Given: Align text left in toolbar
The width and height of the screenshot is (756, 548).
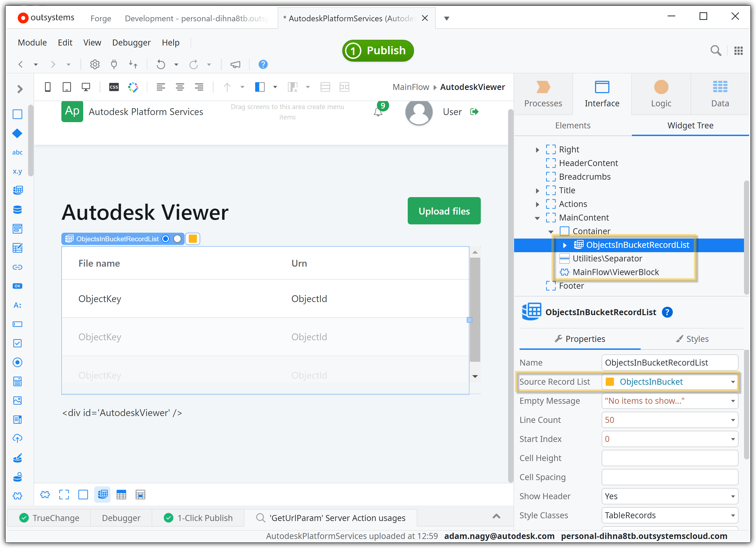Looking at the screenshot, I should pyautogui.click(x=161, y=87).
